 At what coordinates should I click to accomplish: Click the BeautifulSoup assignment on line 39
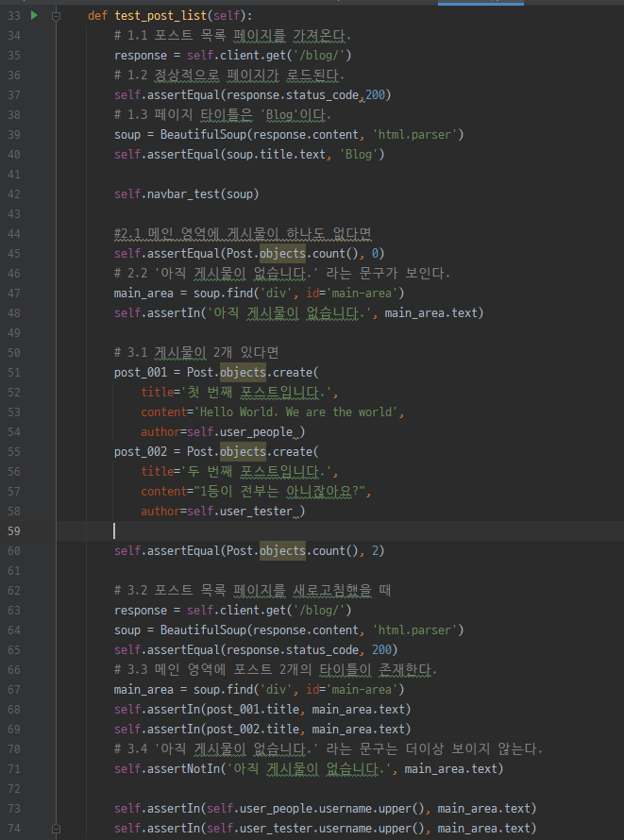(x=289, y=134)
